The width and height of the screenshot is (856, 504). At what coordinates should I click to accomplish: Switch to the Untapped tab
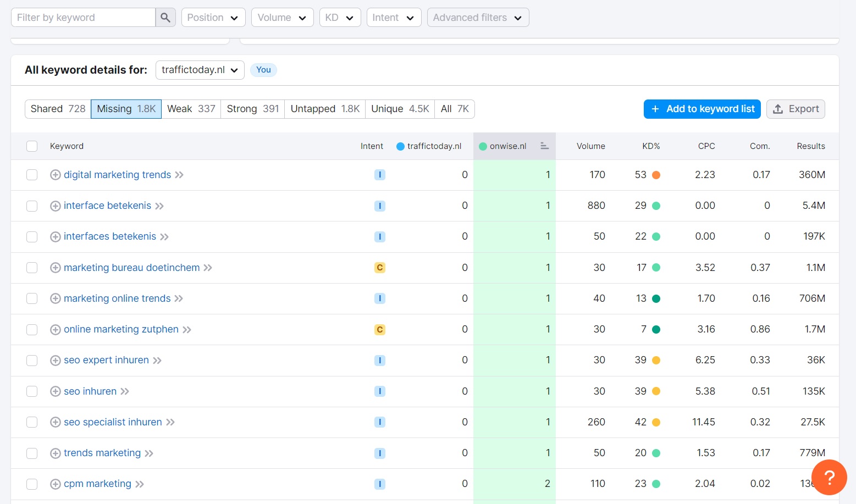coord(324,109)
